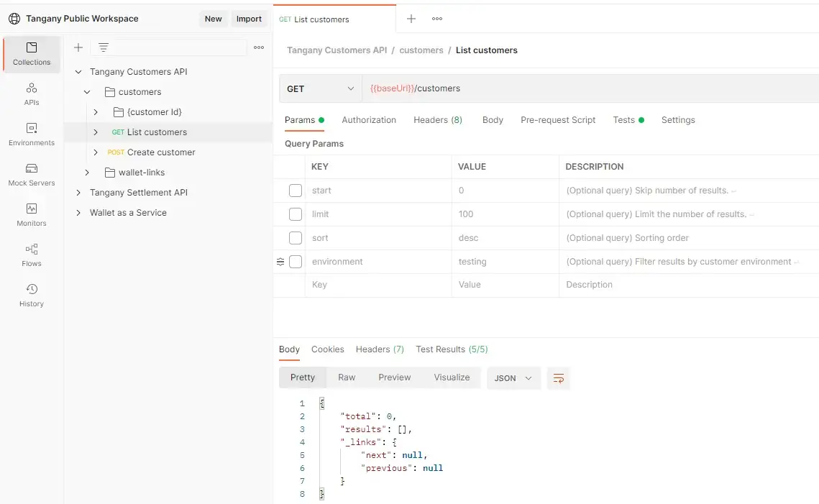
Task: Click the {customer Id} folder icon
Action: pyautogui.click(x=119, y=112)
